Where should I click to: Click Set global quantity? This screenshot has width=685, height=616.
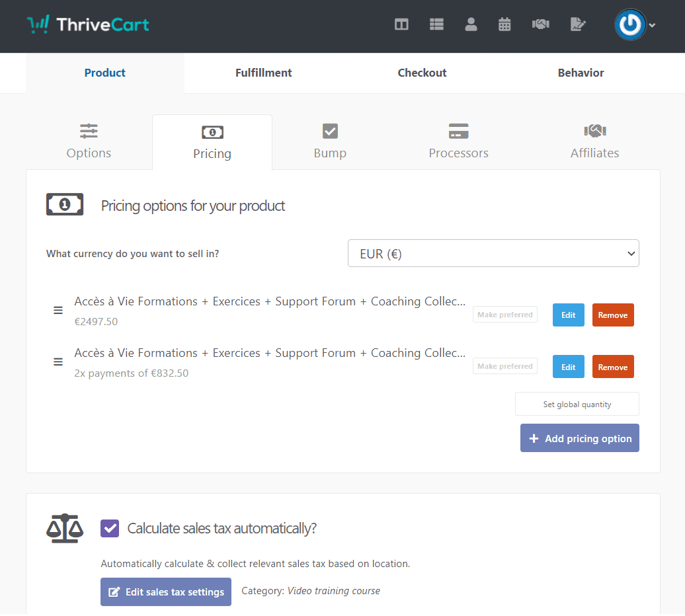pyautogui.click(x=577, y=404)
